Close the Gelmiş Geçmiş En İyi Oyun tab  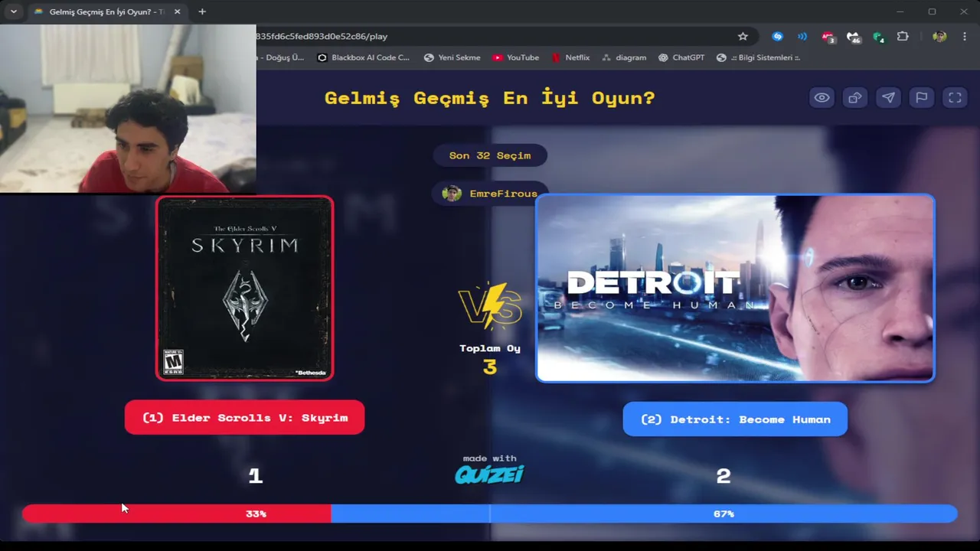[x=178, y=11]
